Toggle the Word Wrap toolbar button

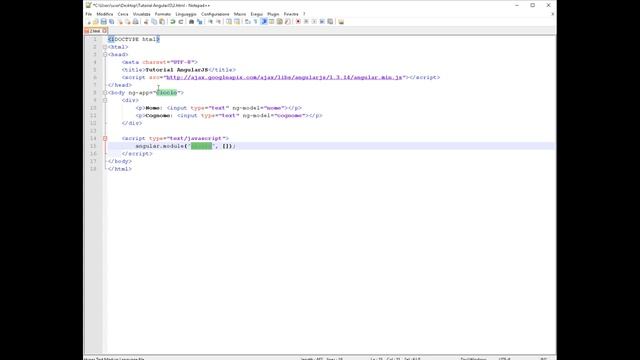point(247,22)
